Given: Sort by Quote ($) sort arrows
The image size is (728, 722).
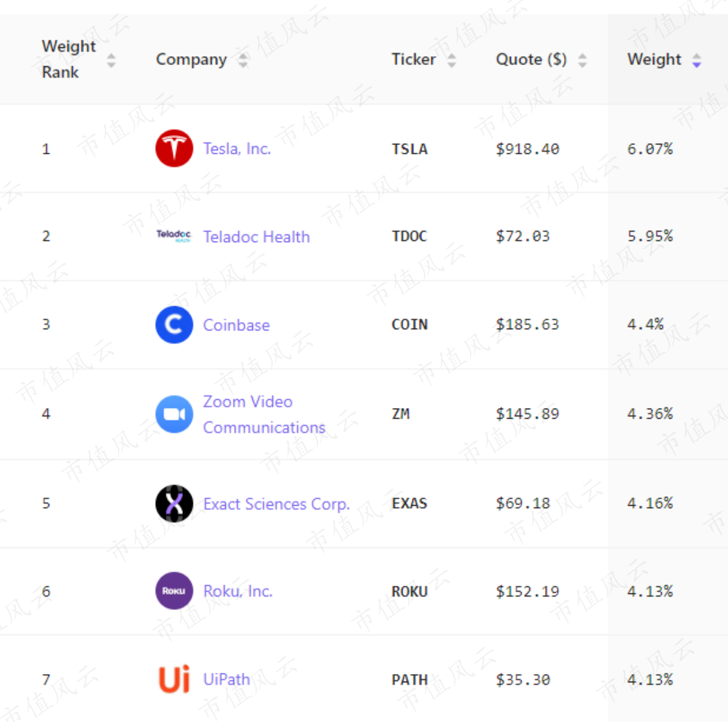Looking at the screenshot, I should [x=582, y=61].
